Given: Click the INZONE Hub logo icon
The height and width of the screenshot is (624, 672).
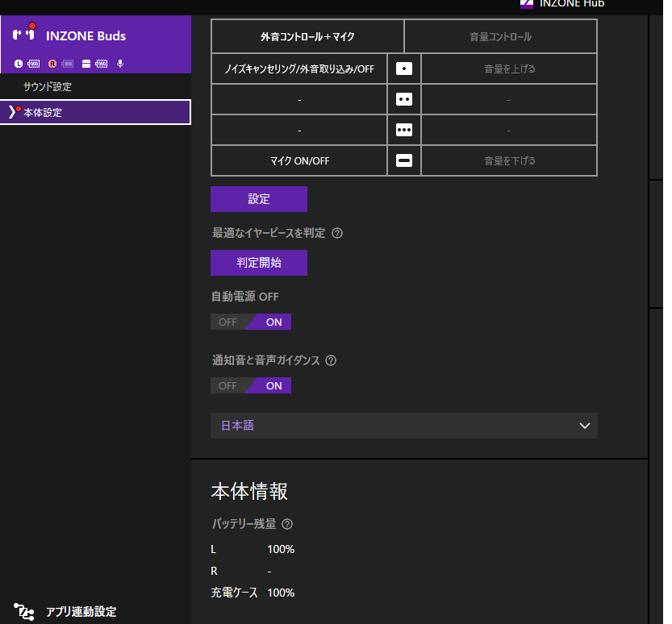Looking at the screenshot, I should click(526, 4).
